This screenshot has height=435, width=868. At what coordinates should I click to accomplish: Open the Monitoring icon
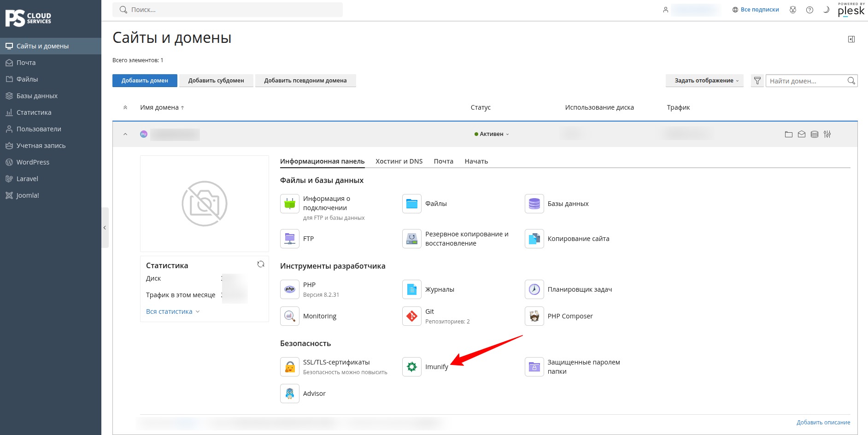tap(290, 316)
